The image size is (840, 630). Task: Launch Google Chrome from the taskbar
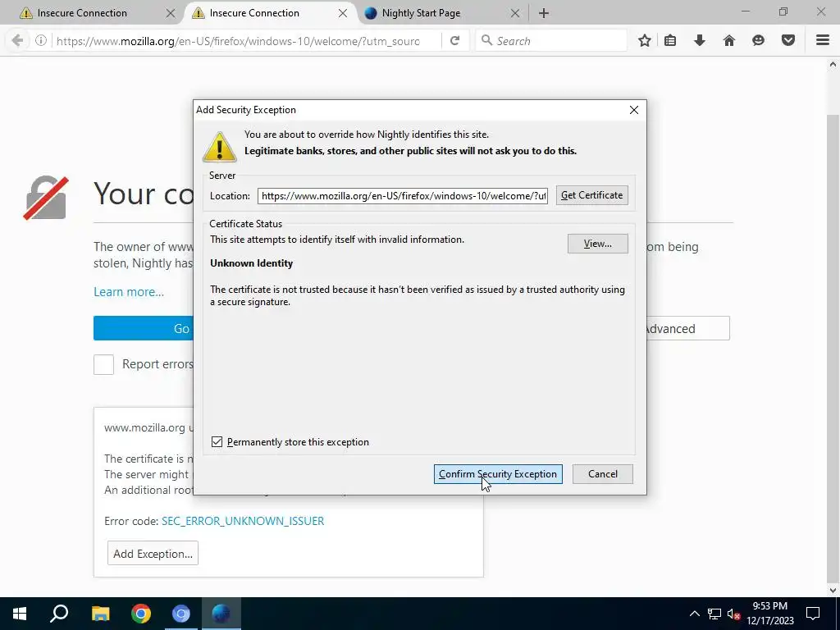tap(141, 614)
